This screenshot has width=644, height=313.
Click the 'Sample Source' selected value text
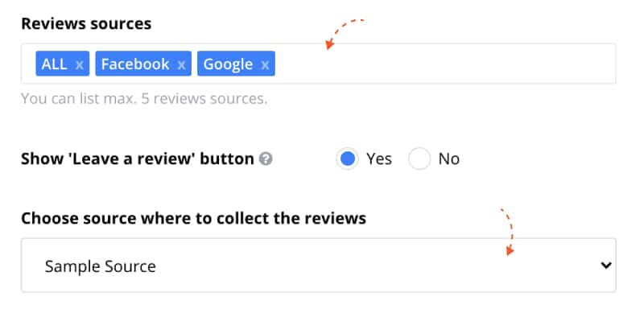pos(100,266)
